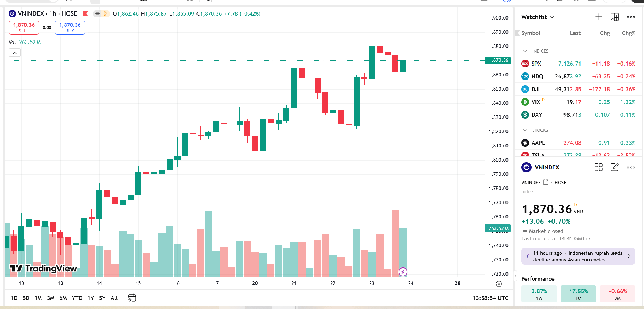Viewport: 644px width, 309px height.
Task: Switch to the 1M timeframe tab
Action: point(38,298)
